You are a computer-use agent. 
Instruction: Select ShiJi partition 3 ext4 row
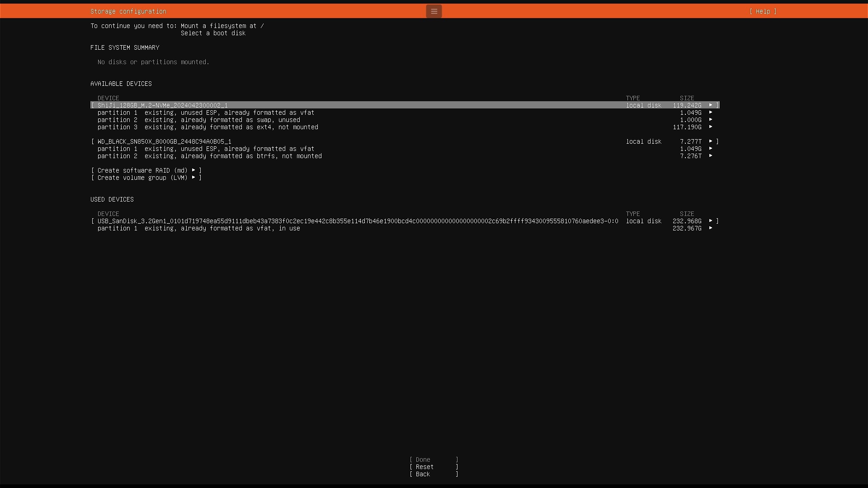pos(208,127)
